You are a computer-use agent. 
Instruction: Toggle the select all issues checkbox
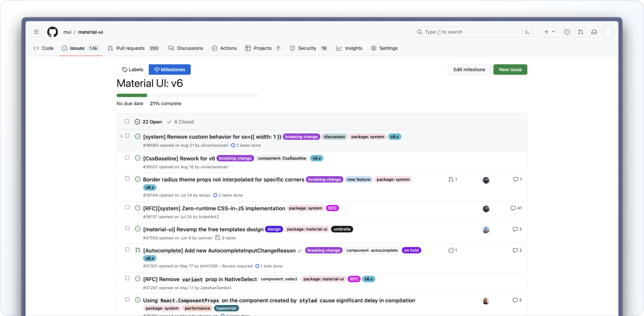pos(127,122)
